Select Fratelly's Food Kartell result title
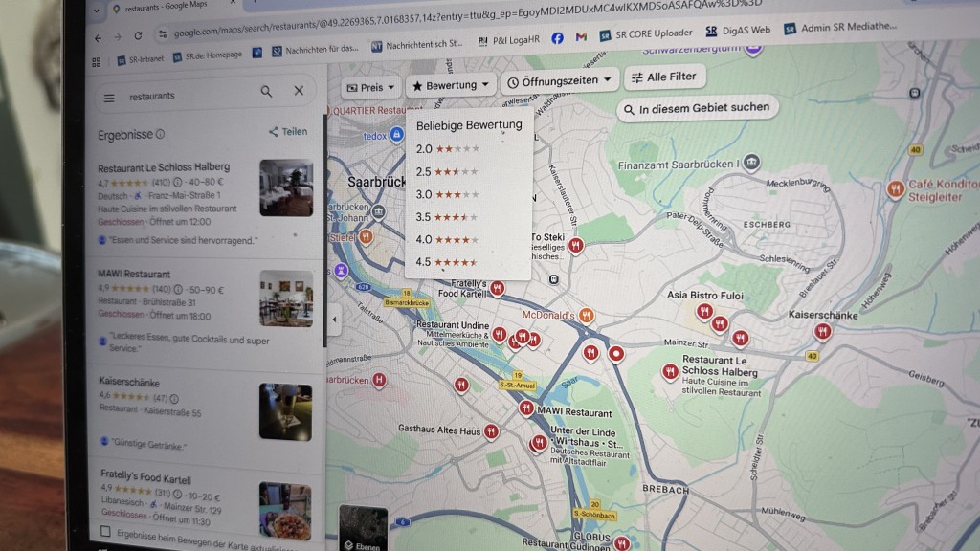980x551 pixels. [145, 478]
